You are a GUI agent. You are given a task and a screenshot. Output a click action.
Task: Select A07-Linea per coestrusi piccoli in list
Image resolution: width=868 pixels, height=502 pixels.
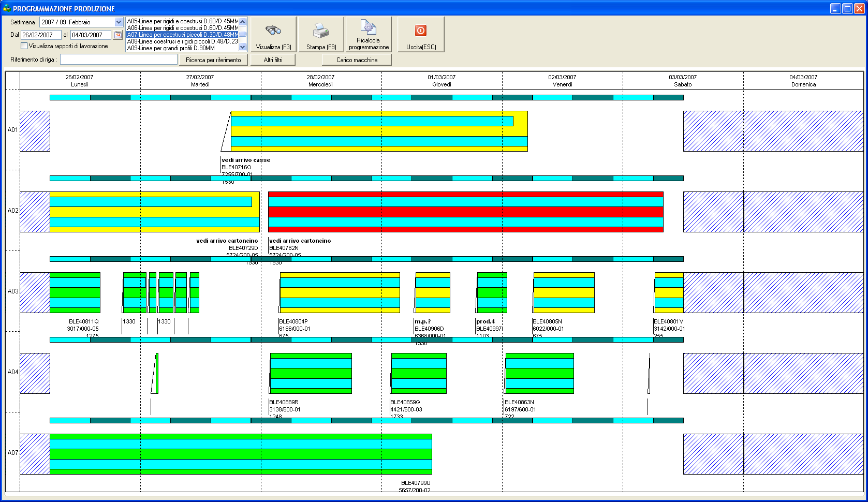click(x=182, y=35)
